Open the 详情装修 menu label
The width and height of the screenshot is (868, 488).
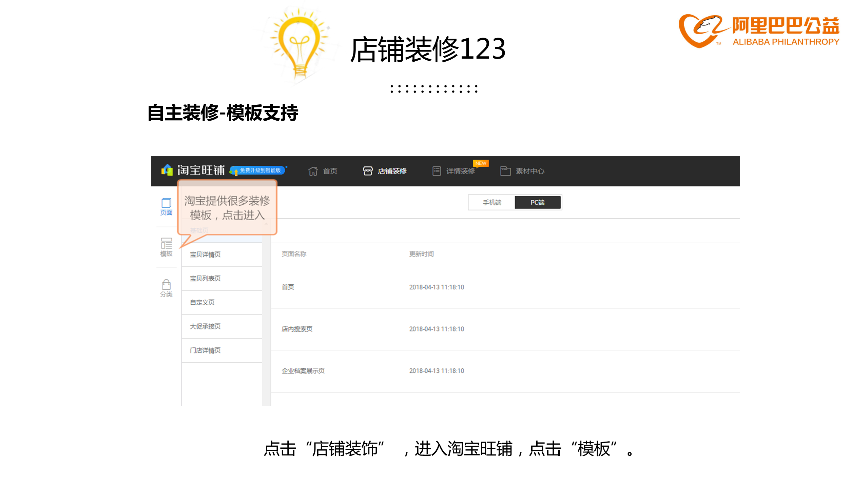[460, 171]
